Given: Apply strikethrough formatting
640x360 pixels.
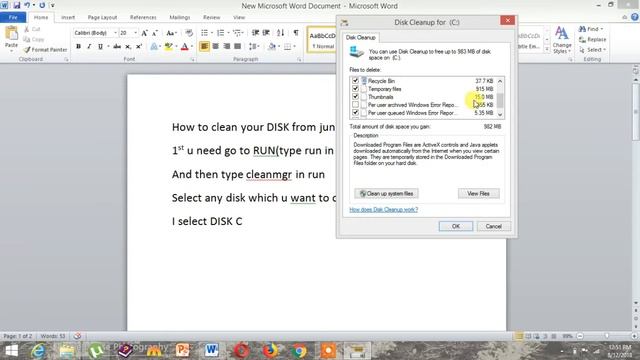Looking at the screenshot, I should [x=117, y=47].
